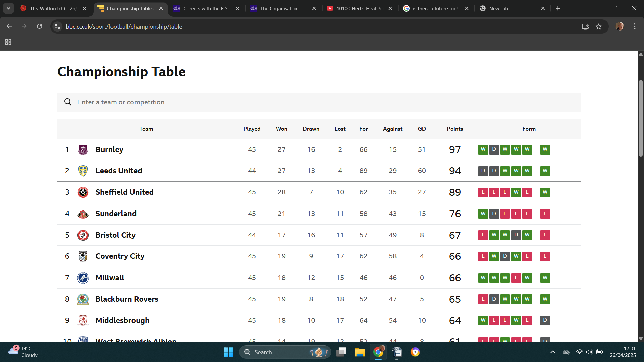Switch to the 'v Watford (h)' tab
644x362 pixels.
coord(54,9)
